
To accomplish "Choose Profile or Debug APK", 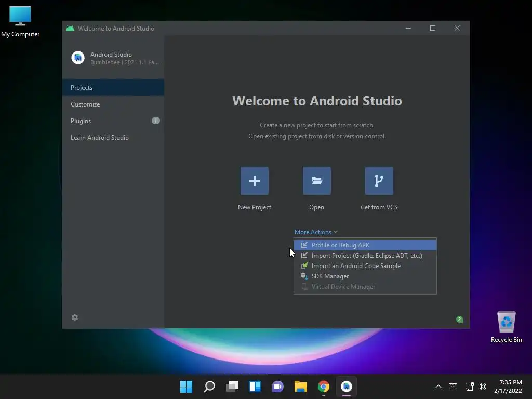I will pos(365,245).
